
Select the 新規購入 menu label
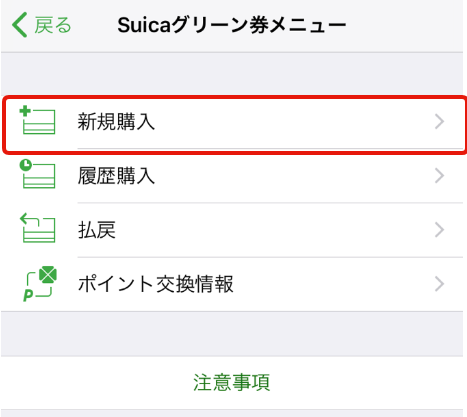click(116, 122)
